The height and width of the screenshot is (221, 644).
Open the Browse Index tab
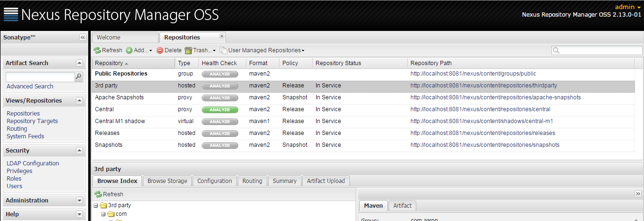pyautogui.click(x=117, y=181)
